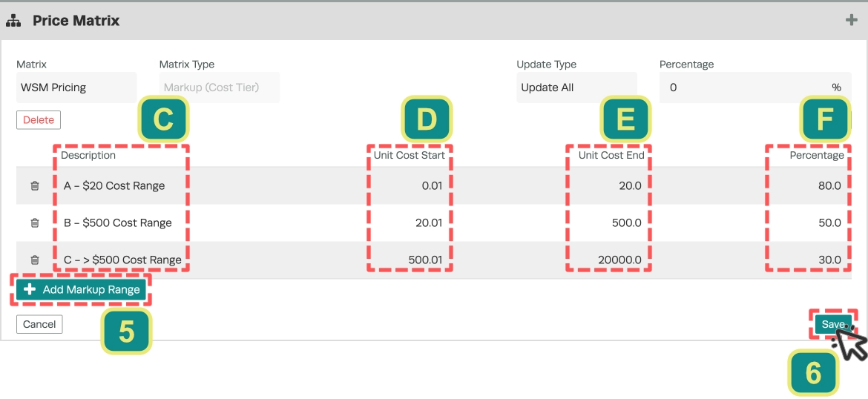The width and height of the screenshot is (868, 399).
Task: Click the plus icon in Price Matrix header
Action: coord(852,21)
